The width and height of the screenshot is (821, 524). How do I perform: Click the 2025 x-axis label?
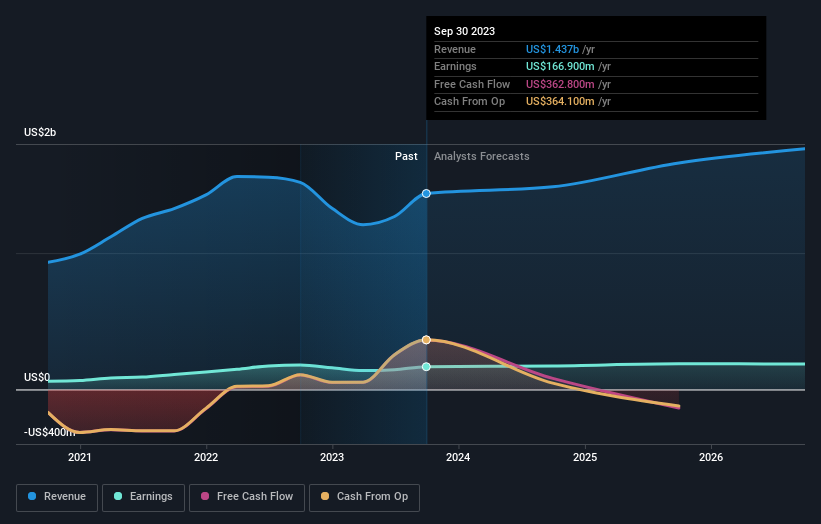point(585,458)
